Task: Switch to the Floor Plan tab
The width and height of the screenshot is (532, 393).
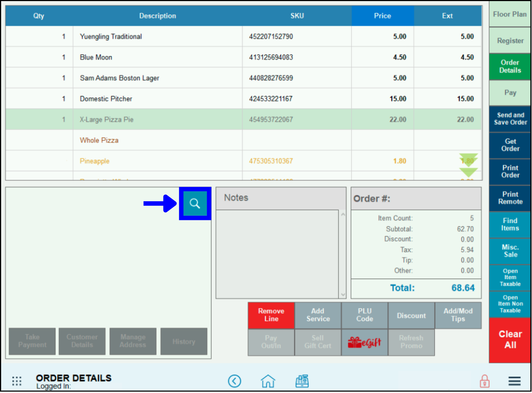Action: coord(509,14)
